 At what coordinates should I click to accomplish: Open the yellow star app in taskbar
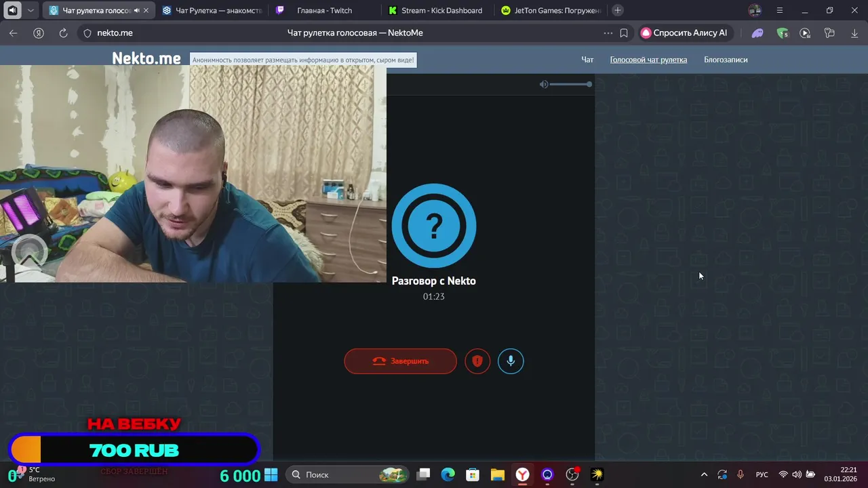(597, 474)
